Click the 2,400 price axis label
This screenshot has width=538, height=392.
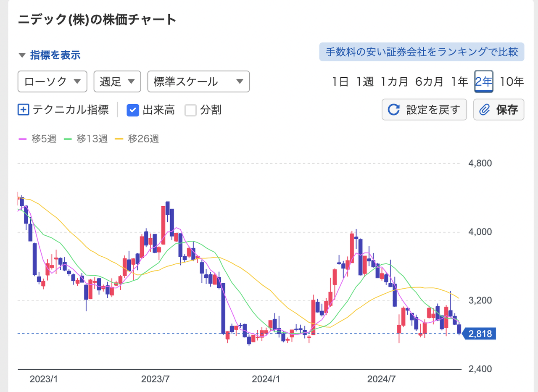(x=480, y=369)
